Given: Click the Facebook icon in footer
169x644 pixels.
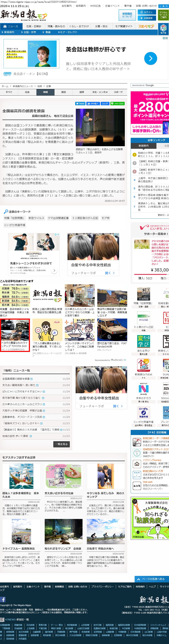Looking at the screenshot, I should coord(3,599).
